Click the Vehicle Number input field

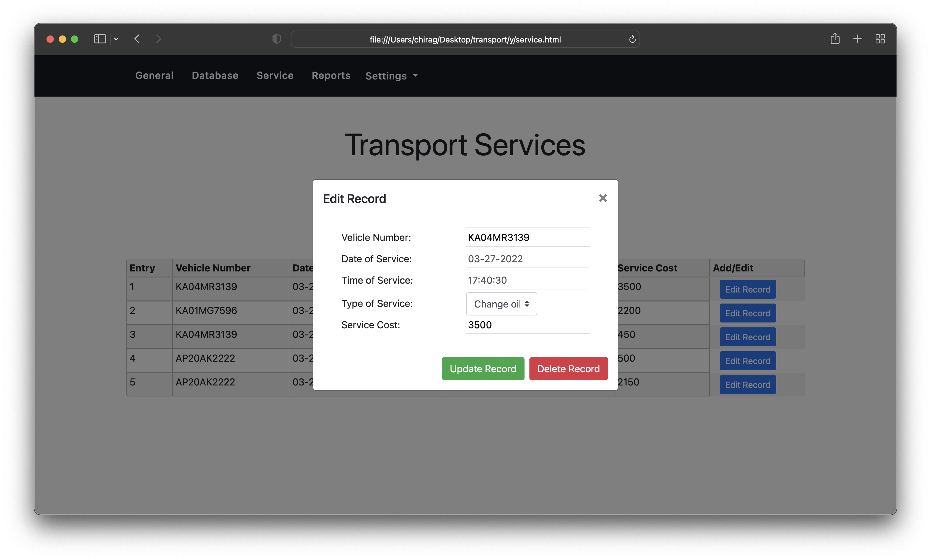point(527,238)
